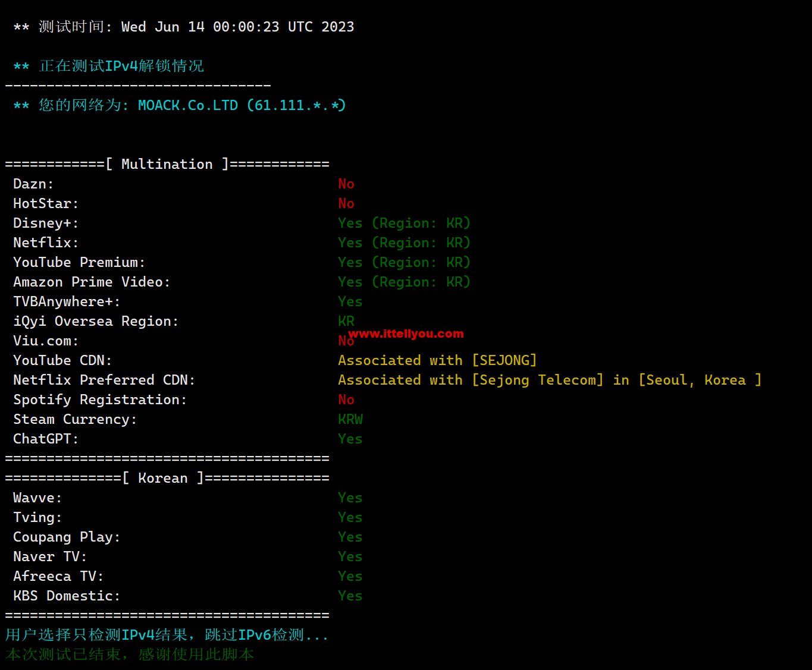Click the skipping IPv6 detection message line

click(167, 635)
